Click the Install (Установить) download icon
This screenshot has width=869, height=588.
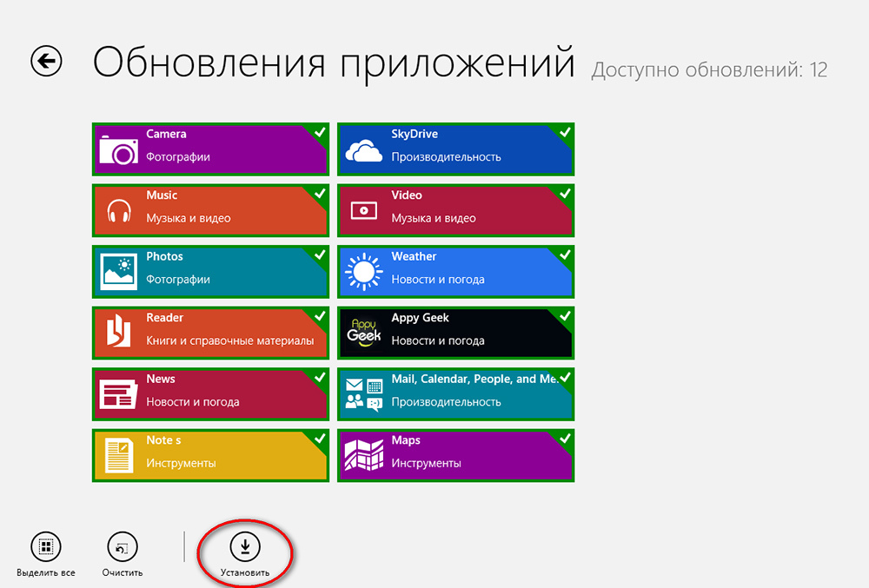point(245,547)
